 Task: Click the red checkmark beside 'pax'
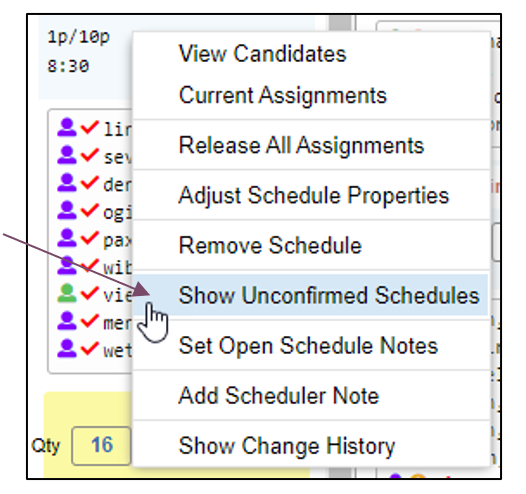click(90, 238)
